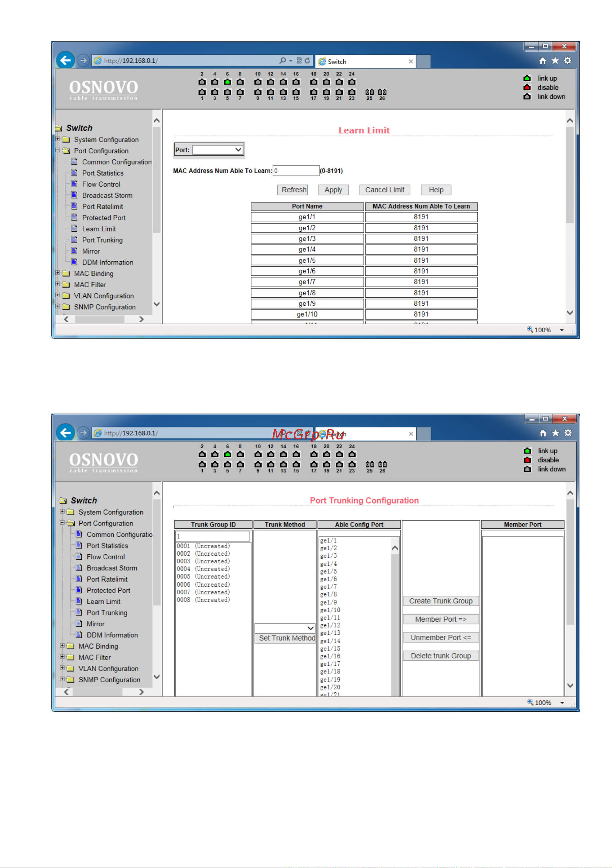
Task: Click port 23 icon in lower switch panel
Action: point(352,465)
